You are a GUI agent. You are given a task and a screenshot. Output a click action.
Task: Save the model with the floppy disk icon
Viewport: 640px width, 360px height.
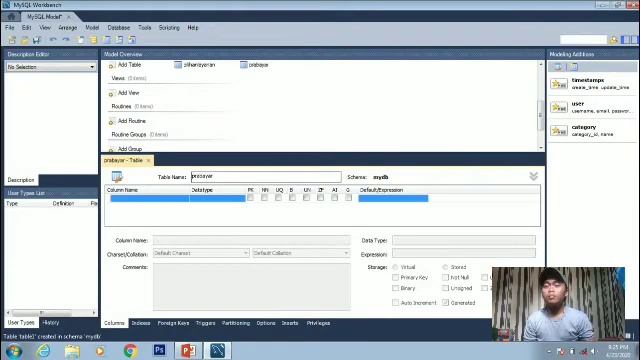(x=37, y=40)
